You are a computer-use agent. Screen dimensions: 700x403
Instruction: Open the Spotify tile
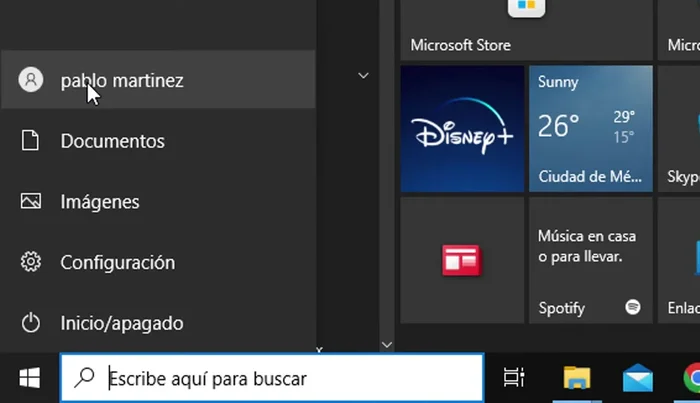tap(591, 260)
